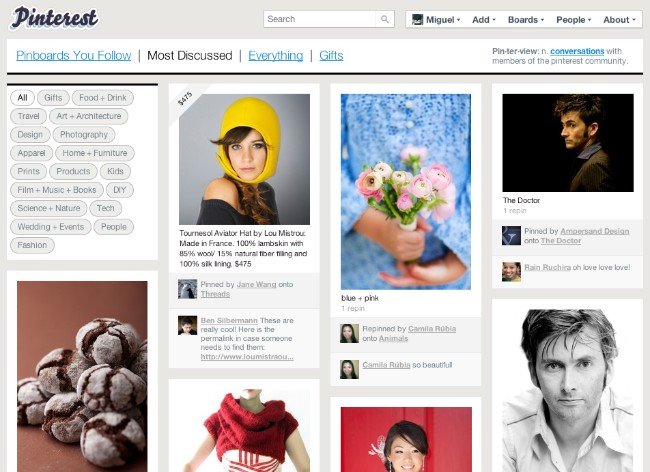Screen dimensions: 650x472
Task: Click Ben Silbermann's commenter avatar
Action: 187,325
